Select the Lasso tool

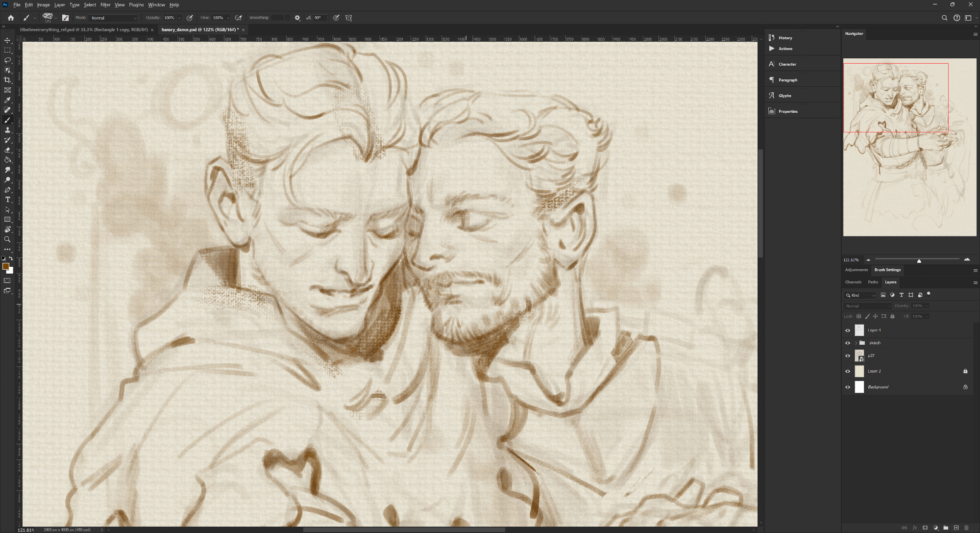coord(7,60)
